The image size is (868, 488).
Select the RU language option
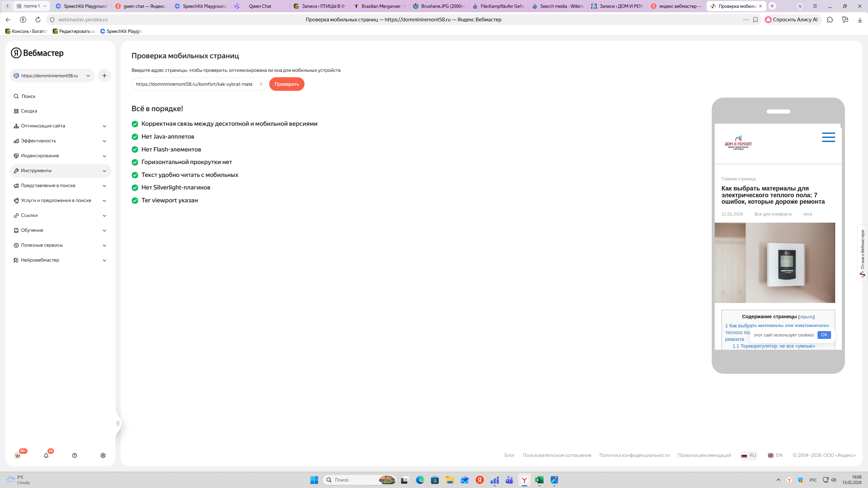pyautogui.click(x=749, y=455)
